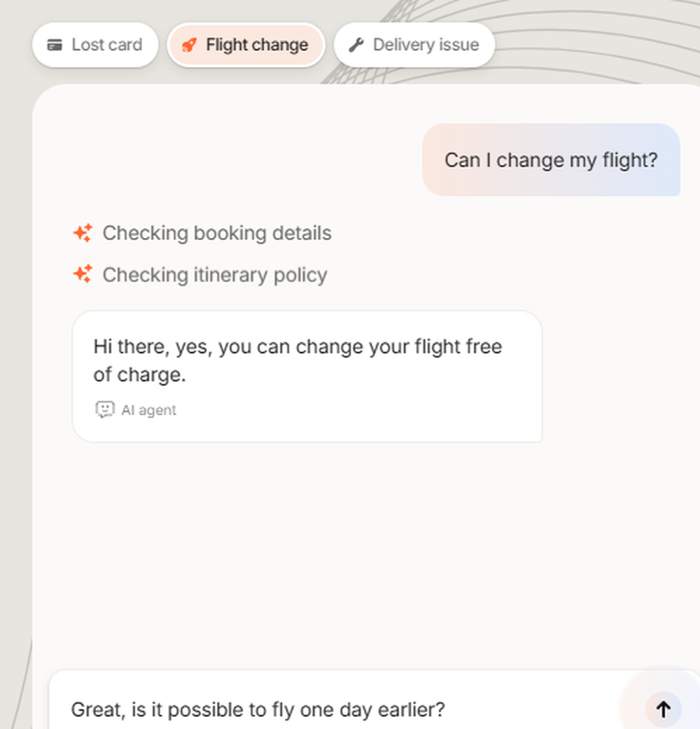Click the Checking booking details step
This screenshot has height=729, width=700.
click(x=202, y=233)
